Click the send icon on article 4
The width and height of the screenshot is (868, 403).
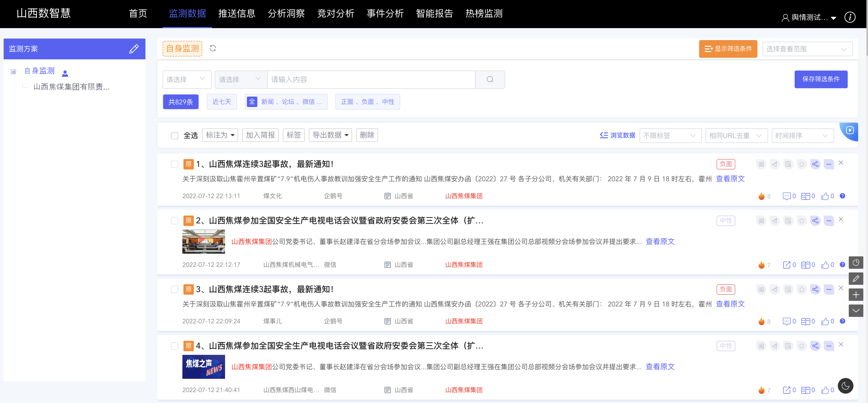(775, 346)
